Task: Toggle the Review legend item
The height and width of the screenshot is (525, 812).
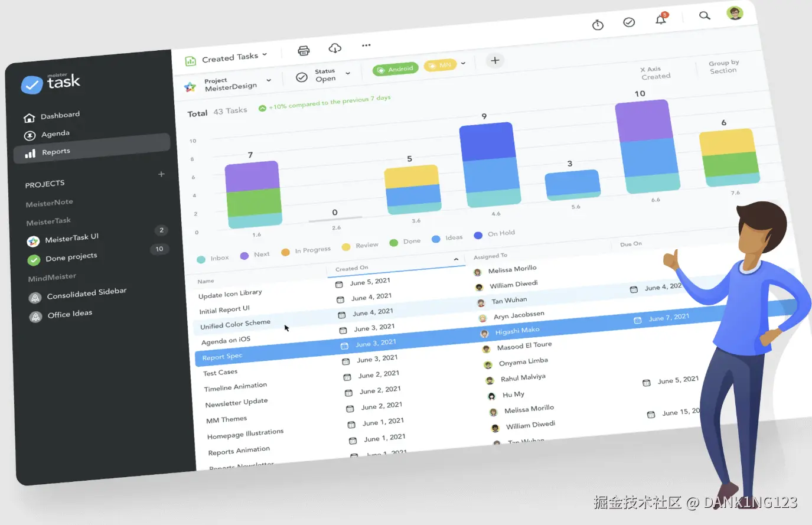Action: 360,245
